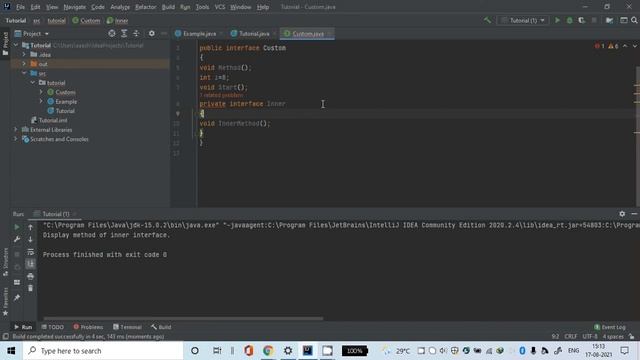Open the Event Log button
This screenshot has height=360, width=640.
pos(610,327)
